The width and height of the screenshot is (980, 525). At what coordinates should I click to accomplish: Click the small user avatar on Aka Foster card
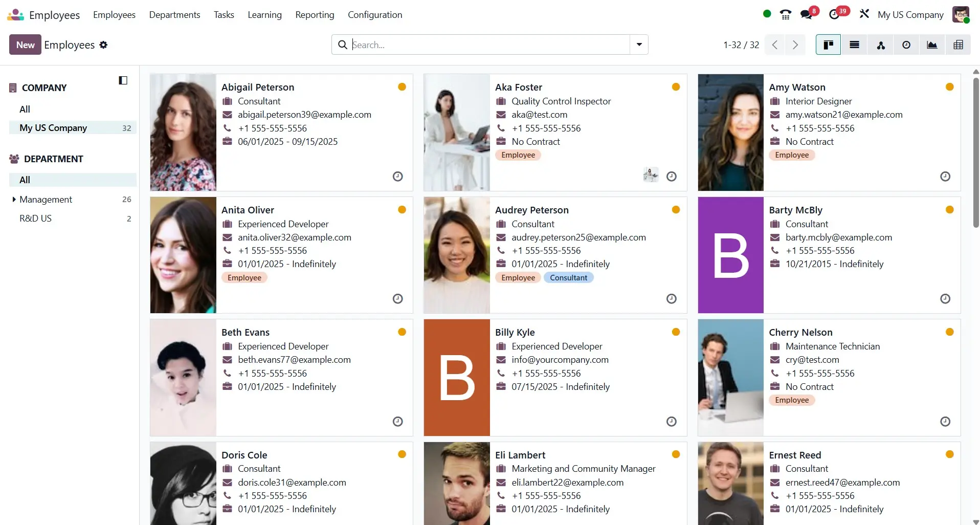coord(651,175)
